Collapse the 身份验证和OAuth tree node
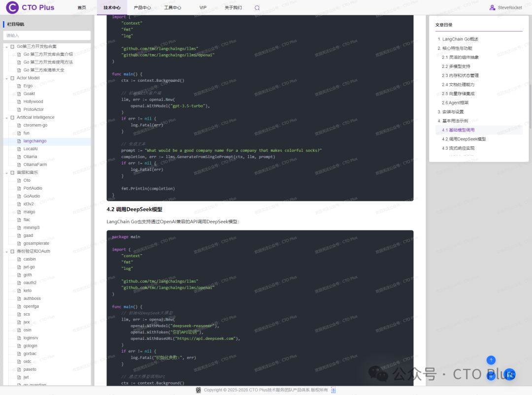 point(7,252)
